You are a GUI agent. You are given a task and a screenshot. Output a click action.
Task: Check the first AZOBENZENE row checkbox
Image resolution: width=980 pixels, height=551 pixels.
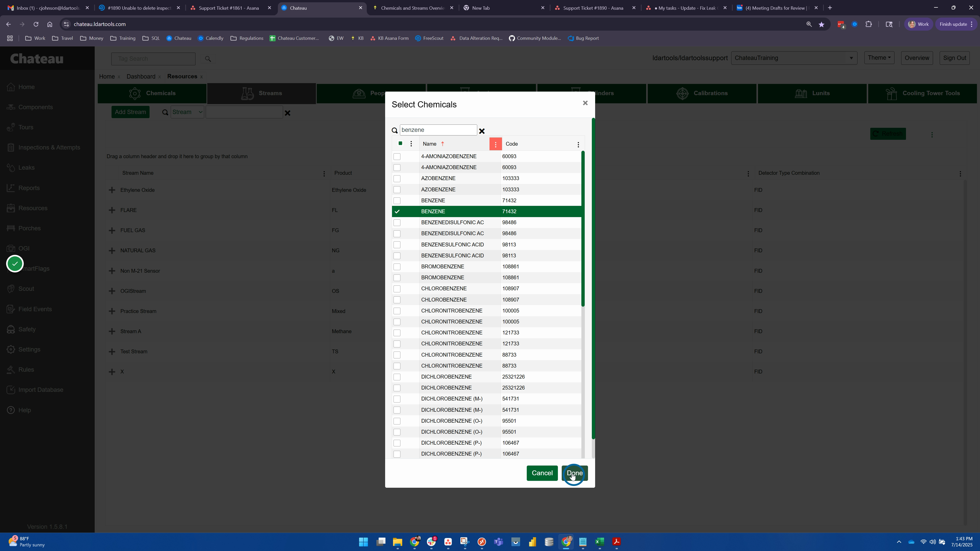coord(397,179)
